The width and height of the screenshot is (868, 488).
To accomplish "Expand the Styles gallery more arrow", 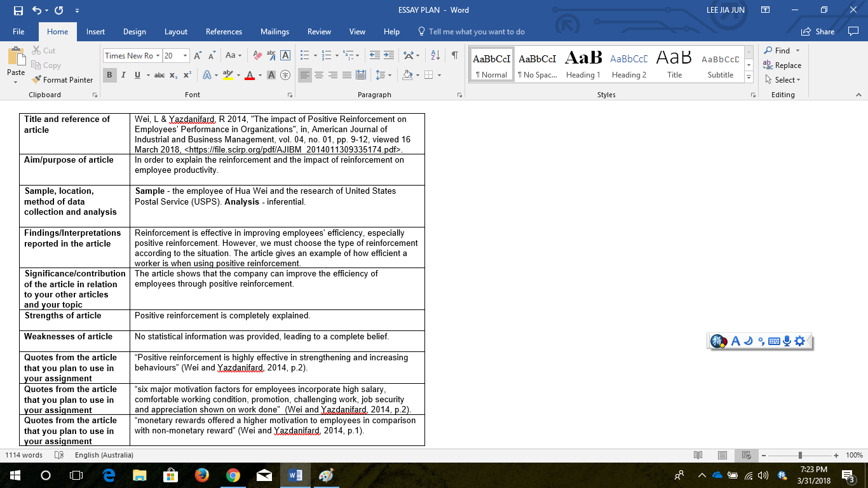I will pos(749,77).
